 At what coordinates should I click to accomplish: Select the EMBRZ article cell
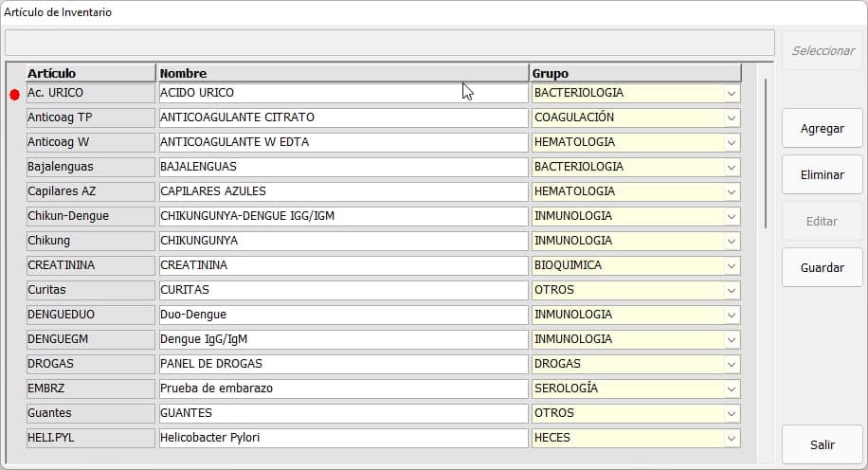coord(91,389)
